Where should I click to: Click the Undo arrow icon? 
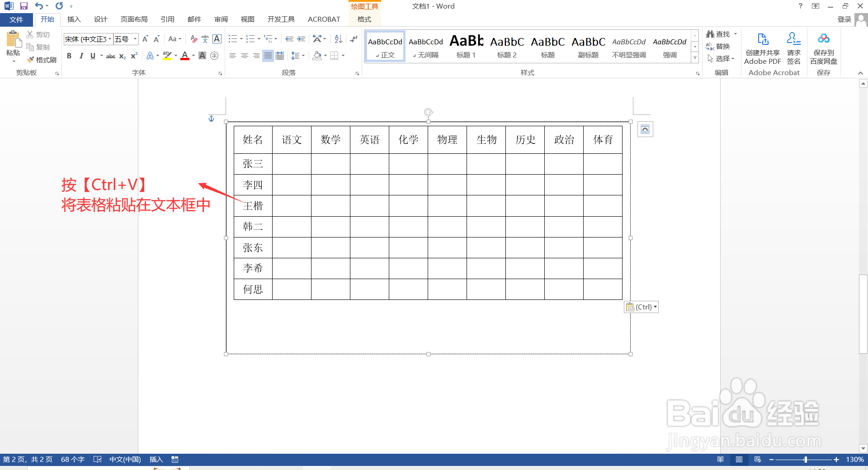tap(39, 6)
